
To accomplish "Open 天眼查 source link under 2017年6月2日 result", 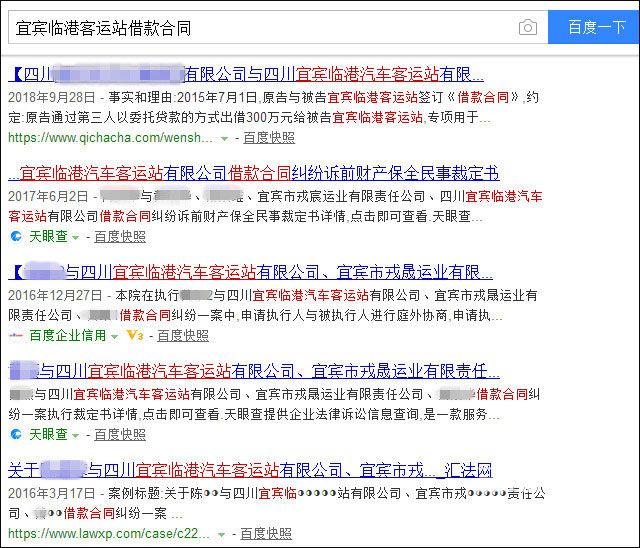I will point(48,236).
